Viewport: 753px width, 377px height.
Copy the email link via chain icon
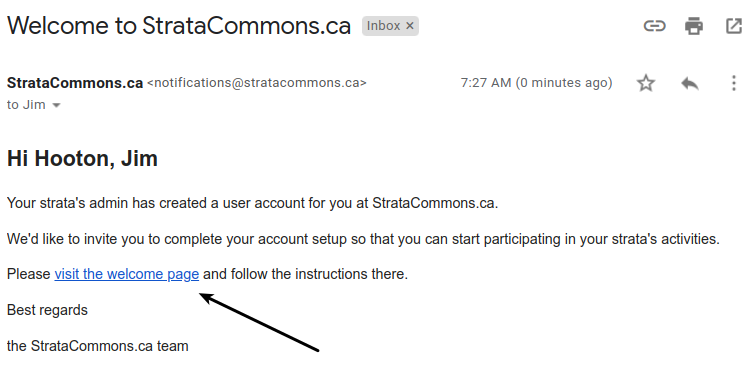(654, 26)
